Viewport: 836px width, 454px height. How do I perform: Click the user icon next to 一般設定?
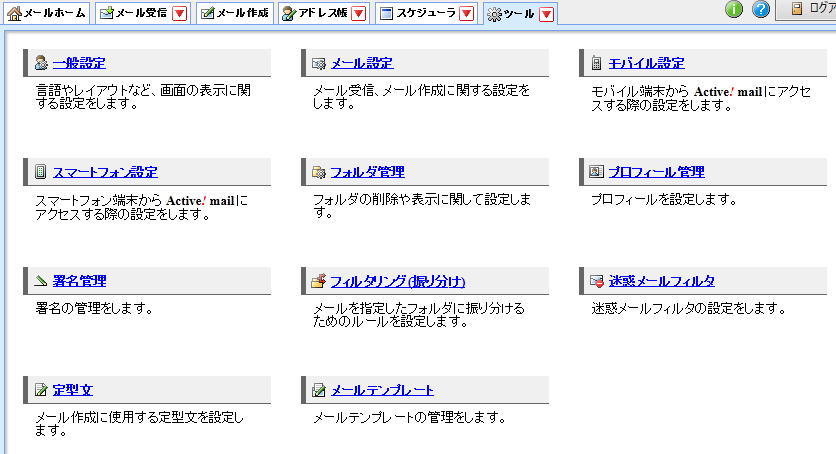tap(41, 63)
